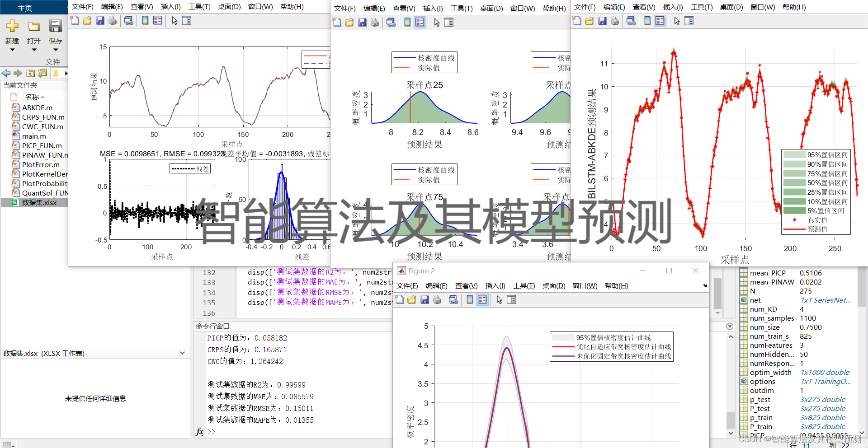Click New Figure icon in the BiLSTM-ABKDE figure
The image size is (868, 448).
pos(577,21)
